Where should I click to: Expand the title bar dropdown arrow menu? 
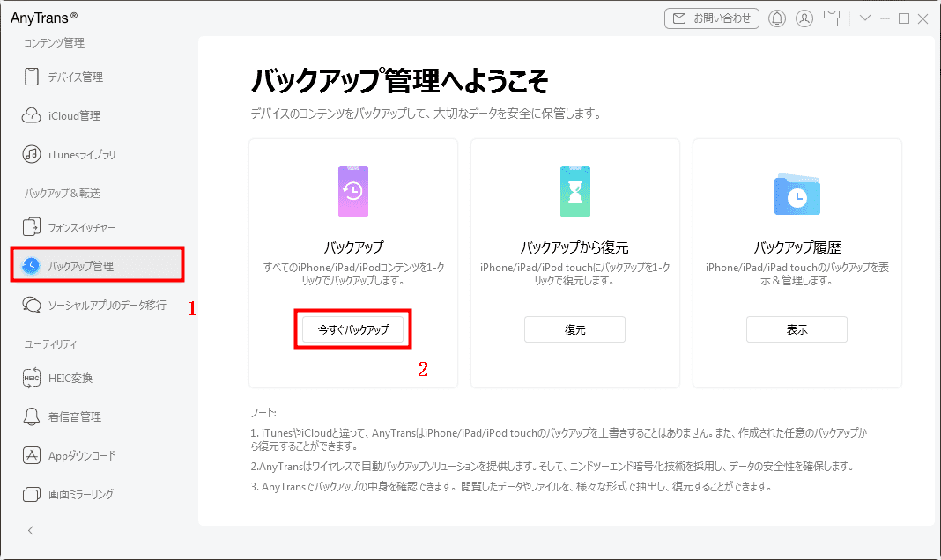(864, 18)
